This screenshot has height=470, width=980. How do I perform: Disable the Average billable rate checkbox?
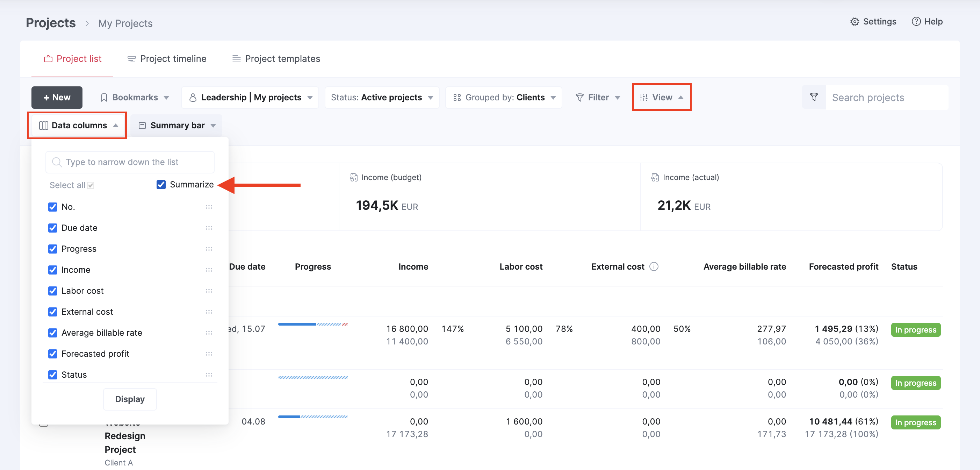(x=52, y=333)
